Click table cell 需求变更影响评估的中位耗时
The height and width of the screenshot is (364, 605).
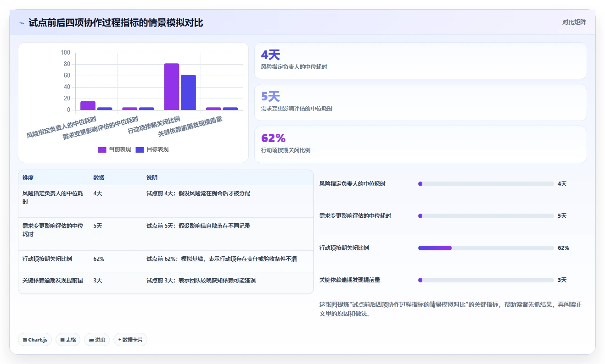(x=53, y=230)
